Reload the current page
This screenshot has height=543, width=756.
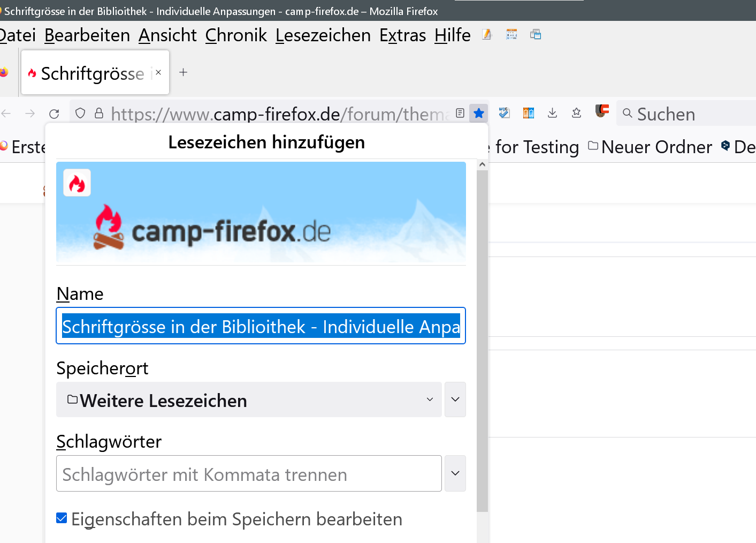click(x=54, y=114)
